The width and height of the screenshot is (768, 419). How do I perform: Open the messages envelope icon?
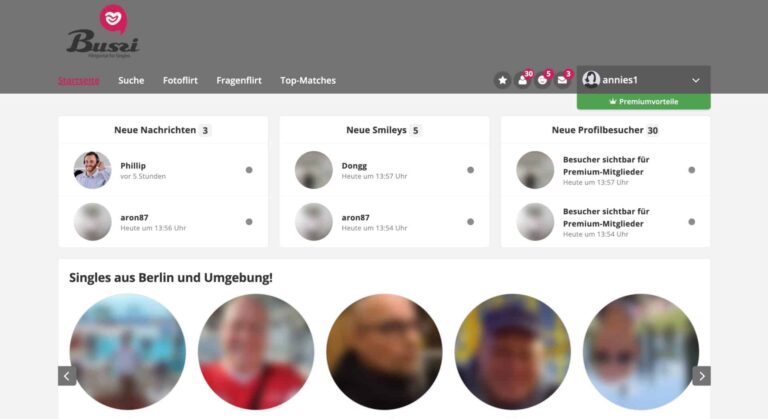click(562, 80)
